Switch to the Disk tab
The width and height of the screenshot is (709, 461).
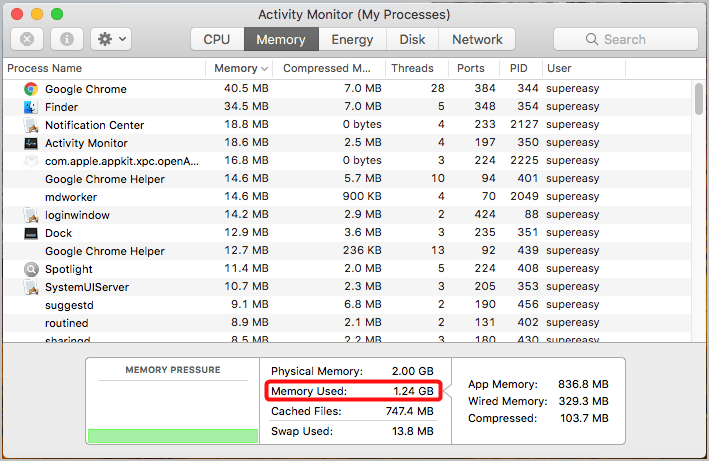412,39
